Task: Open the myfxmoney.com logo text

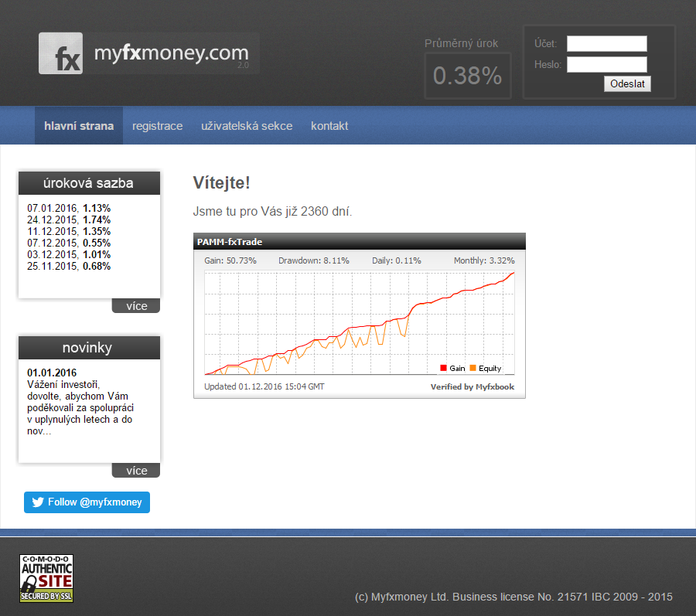Action: [x=172, y=53]
